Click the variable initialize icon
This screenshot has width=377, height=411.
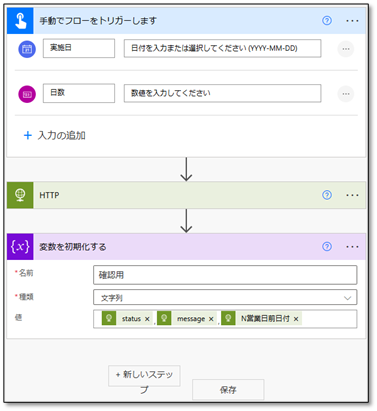pyautogui.click(x=20, y=247)
